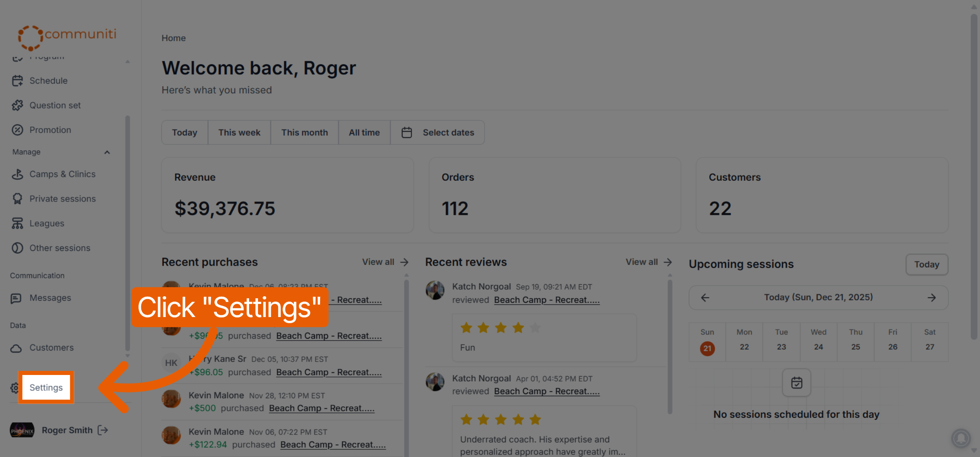Go to next day in upcoming sessions
980x457 pixels.
[931, 297]
